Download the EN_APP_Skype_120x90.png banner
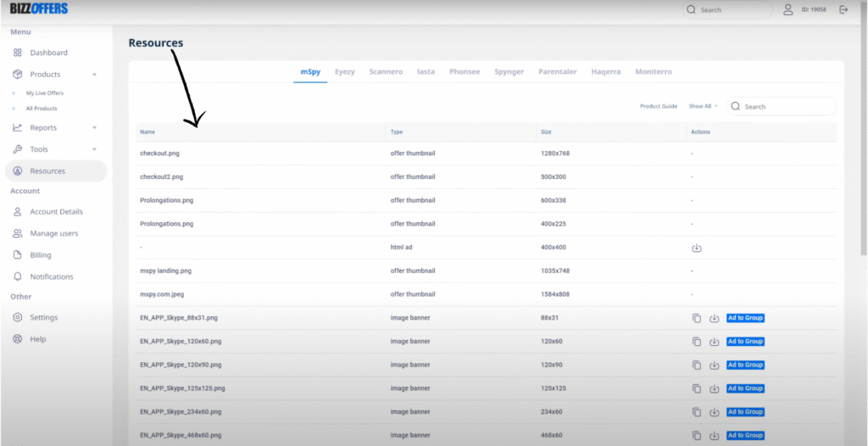Image resolution: width=868 pixels, height=446 pixels. pyautogui.click(x=714, y=365)
